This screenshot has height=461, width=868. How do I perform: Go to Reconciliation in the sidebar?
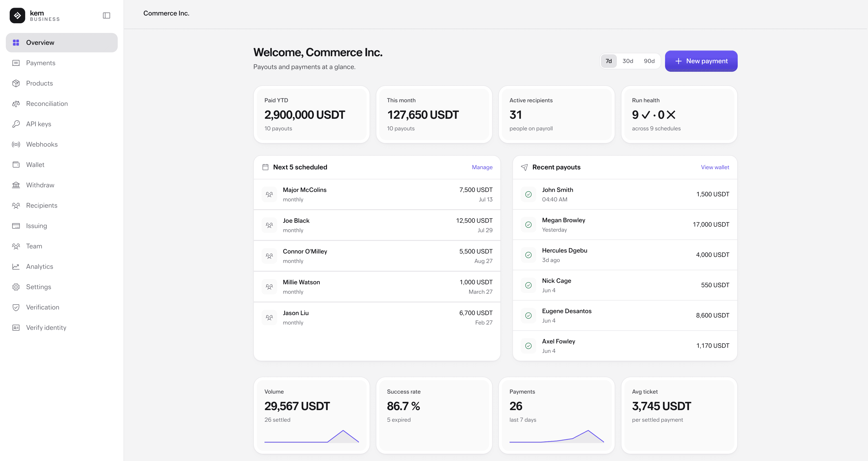tap(62, 103)
